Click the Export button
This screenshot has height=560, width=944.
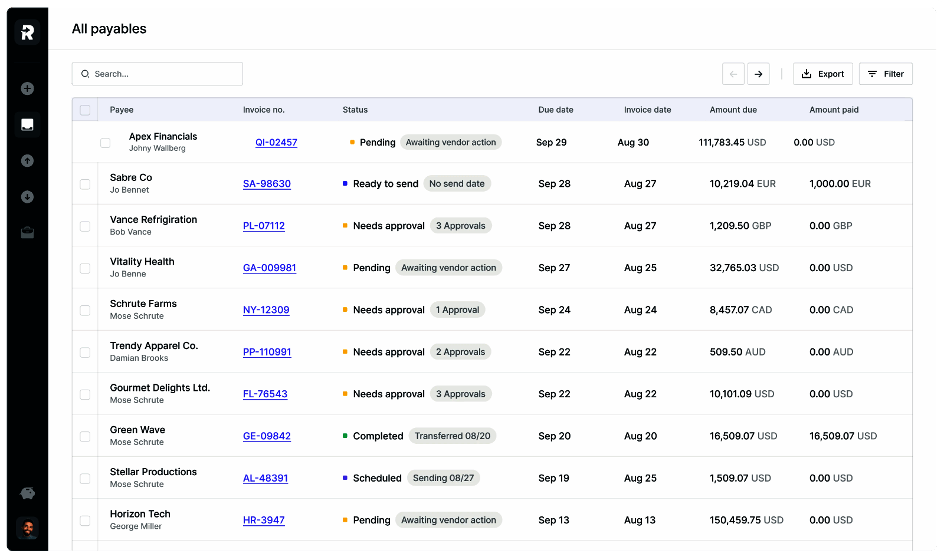(822, 74)
